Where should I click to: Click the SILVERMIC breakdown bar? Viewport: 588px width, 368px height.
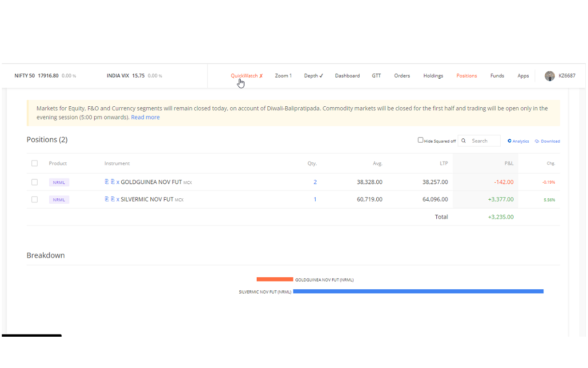[418, 291]
